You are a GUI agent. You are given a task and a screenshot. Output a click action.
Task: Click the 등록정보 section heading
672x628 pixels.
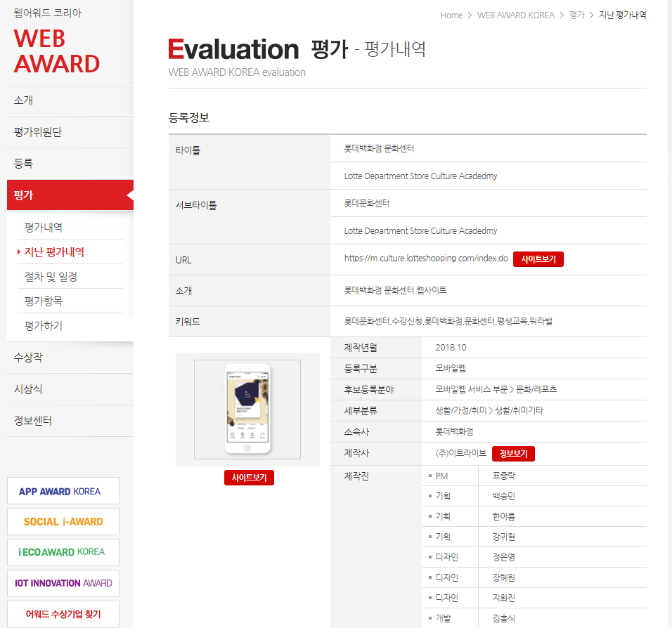pyautogui.click(x=189, y=118)
